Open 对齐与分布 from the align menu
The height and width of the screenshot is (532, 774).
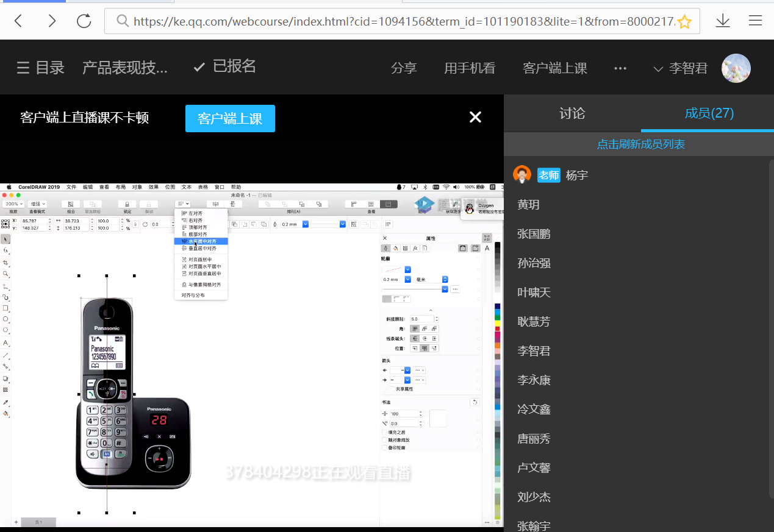[201, 295]
